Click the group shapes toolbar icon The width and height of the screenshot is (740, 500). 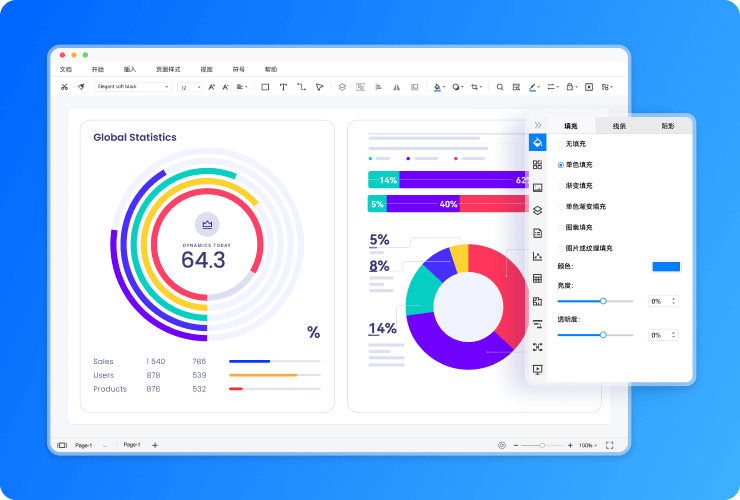tap(361, 87)
